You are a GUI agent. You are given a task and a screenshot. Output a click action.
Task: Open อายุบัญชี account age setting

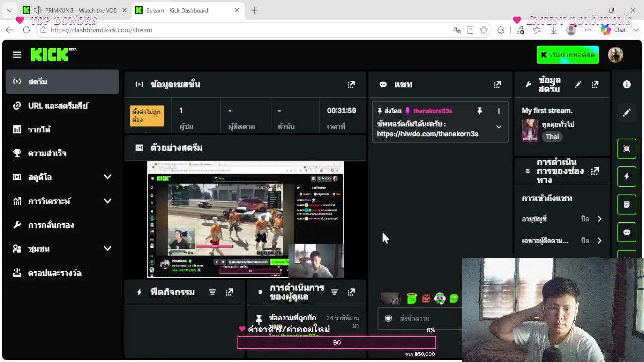tap(562, 219)
